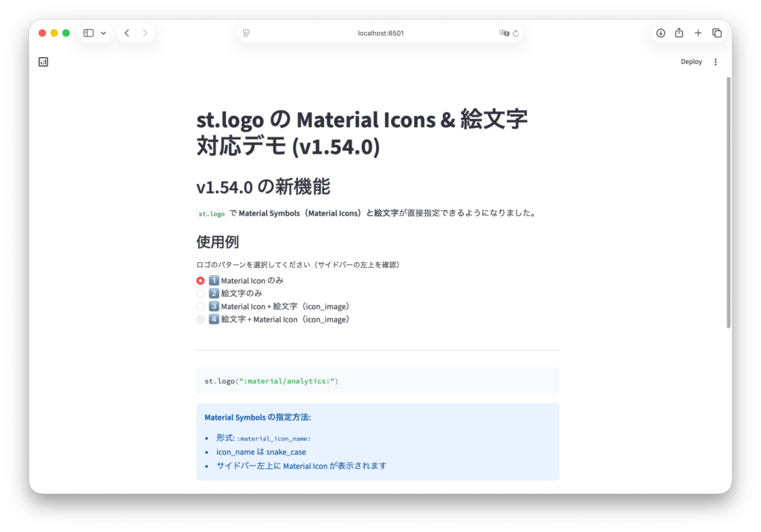Image resolution: width=761 pixels, height=532 pixels.
Task: Go back with the Safari back arrow
Action: click(x=127, y=33)
